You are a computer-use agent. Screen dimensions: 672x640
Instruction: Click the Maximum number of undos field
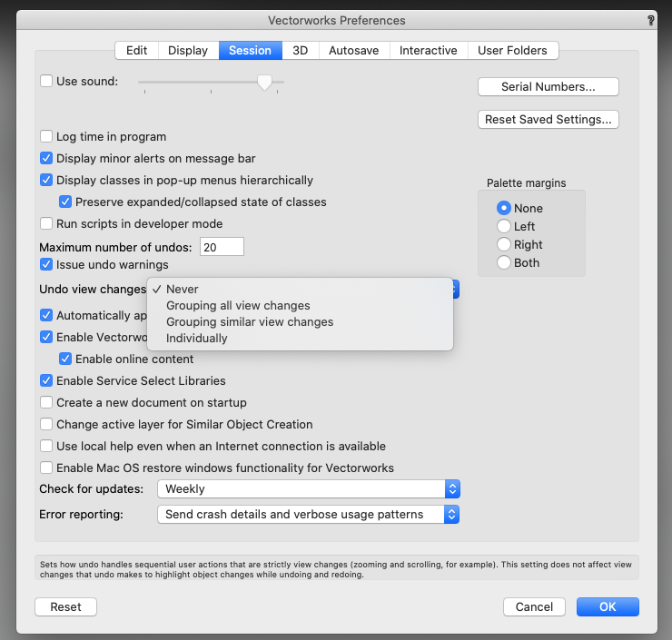pyautogui.click(x=222, y=247)
